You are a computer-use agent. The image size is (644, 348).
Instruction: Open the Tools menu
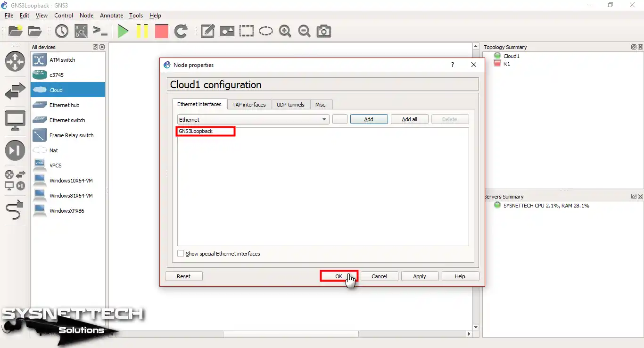click(x=136, y=16)
